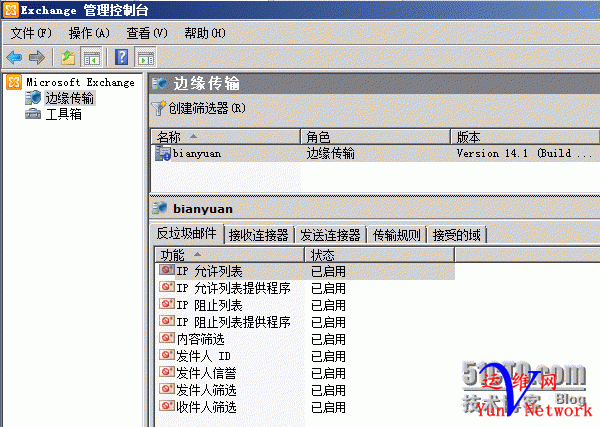Click the icon of the 发件人筛选 row

click(167, 389)
